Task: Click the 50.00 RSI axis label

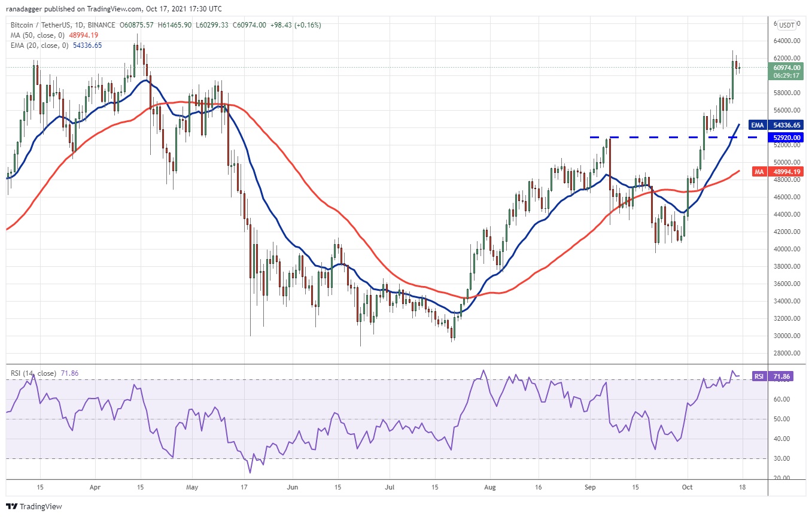Action: pyautogui.click(x=781, y=419)
